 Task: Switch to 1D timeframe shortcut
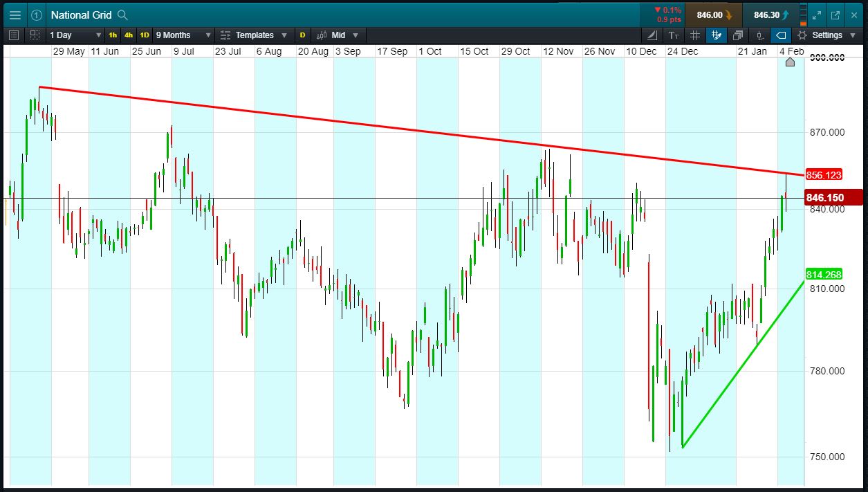145,35
